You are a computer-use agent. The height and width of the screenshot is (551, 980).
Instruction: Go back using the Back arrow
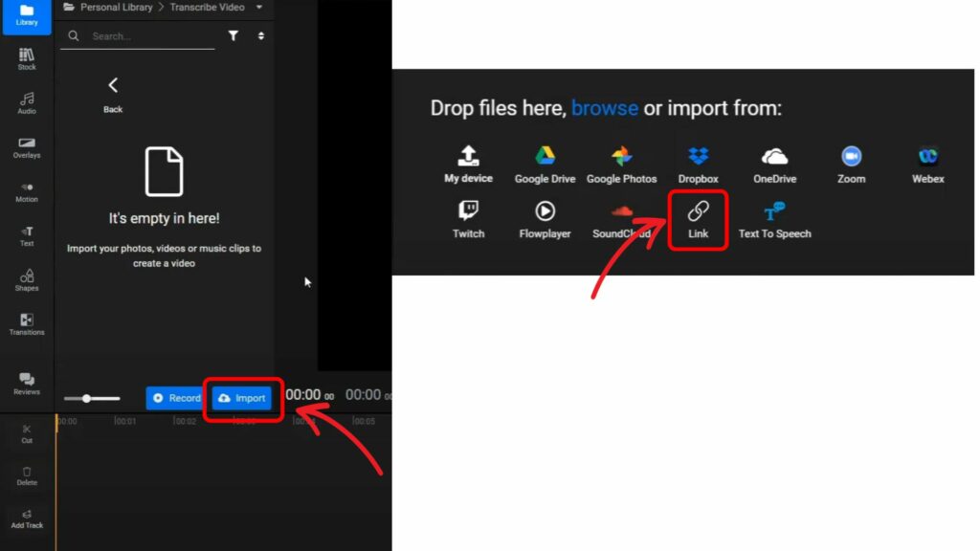coord(112,85)
